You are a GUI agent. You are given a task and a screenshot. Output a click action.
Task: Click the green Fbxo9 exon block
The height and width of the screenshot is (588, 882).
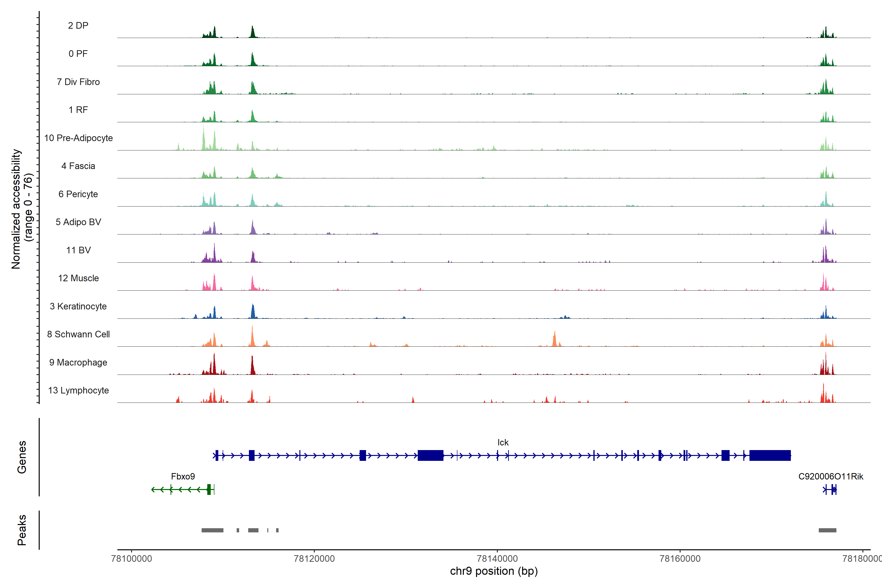(209, 489)
